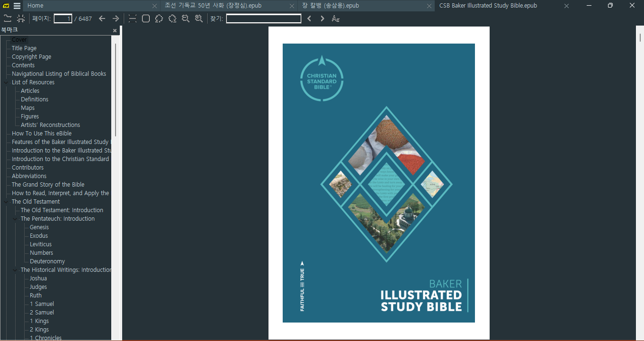Click the book cover page image
Image resolution: width=644 pixels, height=341 pixels.
pyautogui.click(x=379, y=183)
